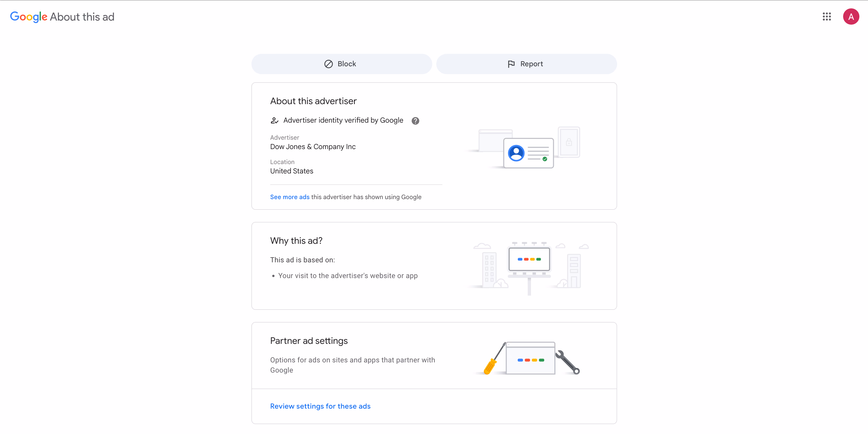The image size is (868, 434).
Task: Open Review settings for these ads
Action: (320, 406)
